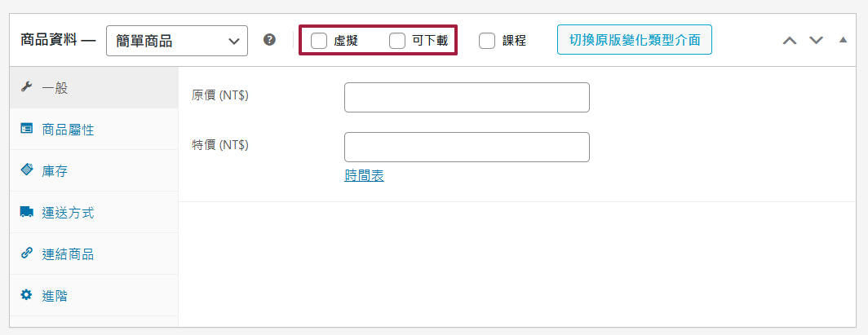Click the 進階 gear icon
This screenshot has width=868, height=335.
(x=26, y=295)
